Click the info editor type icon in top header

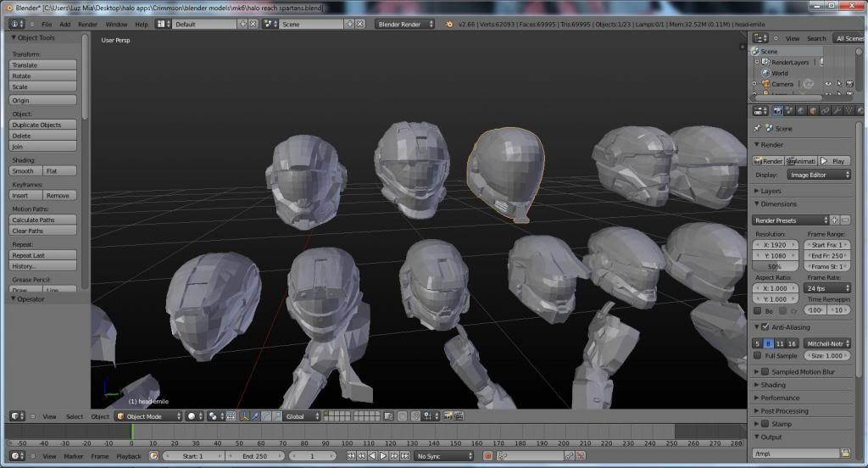17,24
